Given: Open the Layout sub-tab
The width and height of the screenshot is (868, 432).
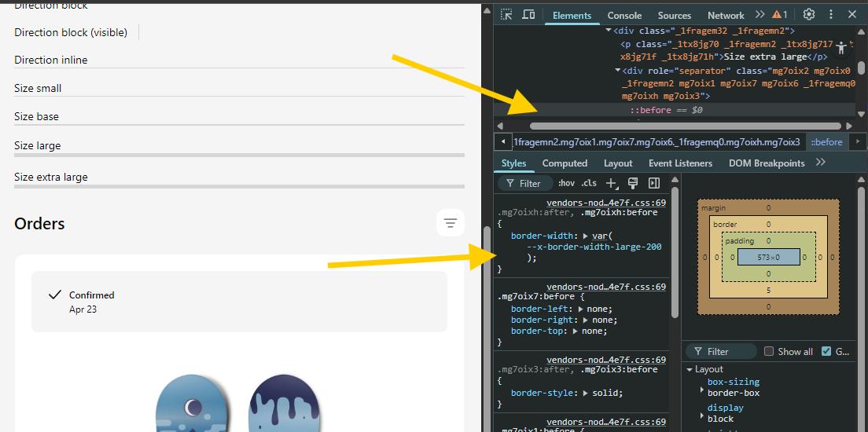Looking at the screenshot, I should click(618, 163).
